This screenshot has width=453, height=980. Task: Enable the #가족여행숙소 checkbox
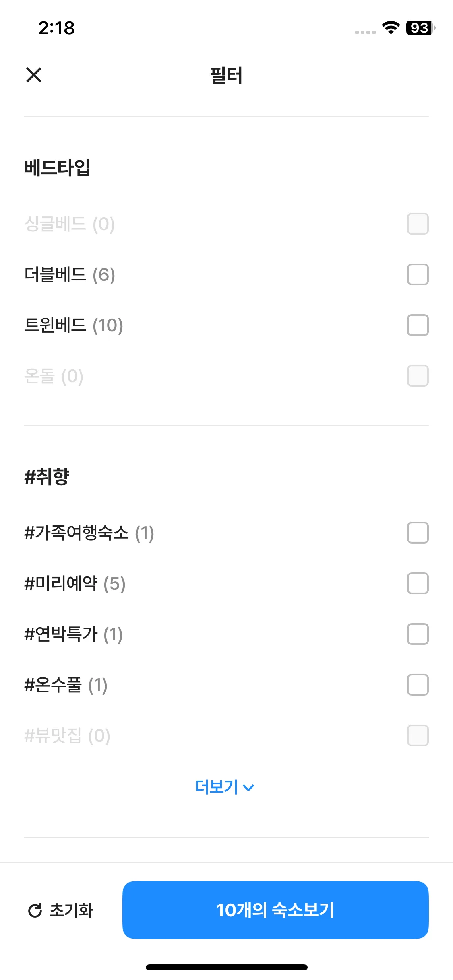(418, 533)
